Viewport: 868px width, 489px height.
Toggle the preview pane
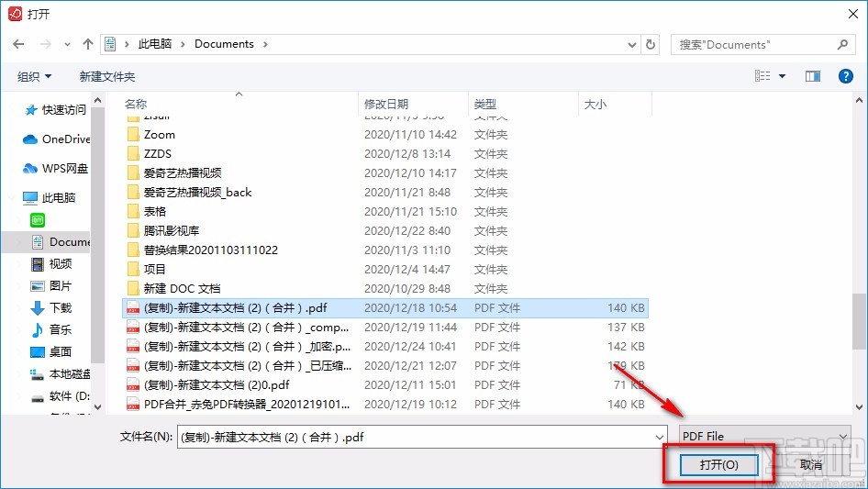(x=813, y=76)
